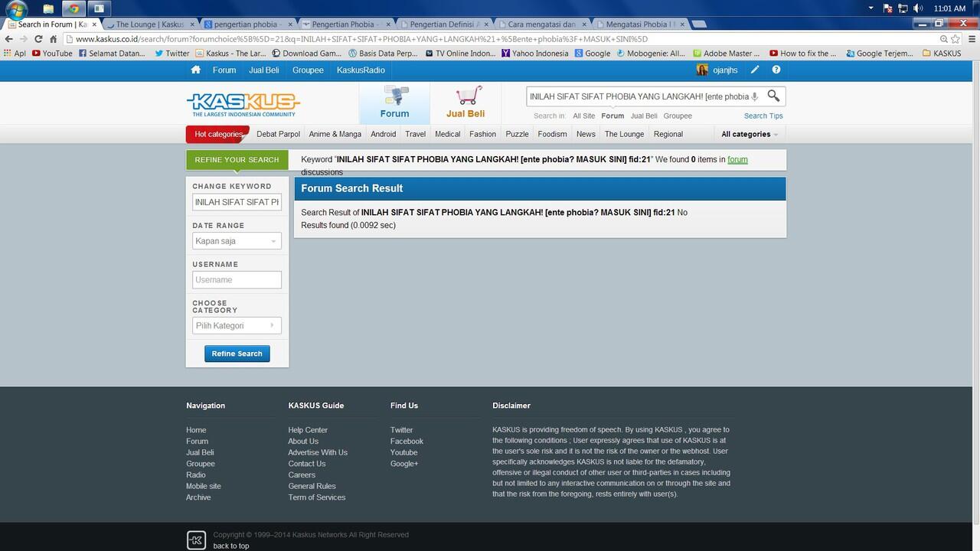Switch to the Cara mengatasi browser tab
Viewport: 980px width, 551px height.
pyautogui.click(x=542, y=24)
